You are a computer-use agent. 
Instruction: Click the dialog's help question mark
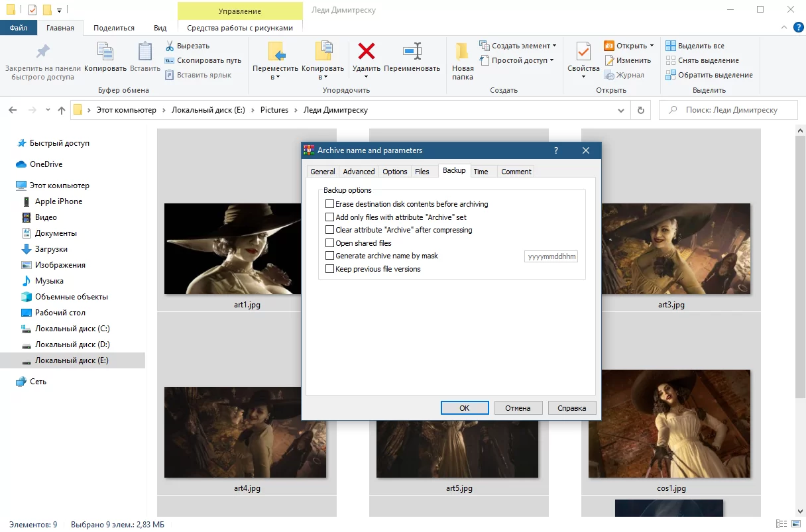pyautogui.click(x=555, y=150)
